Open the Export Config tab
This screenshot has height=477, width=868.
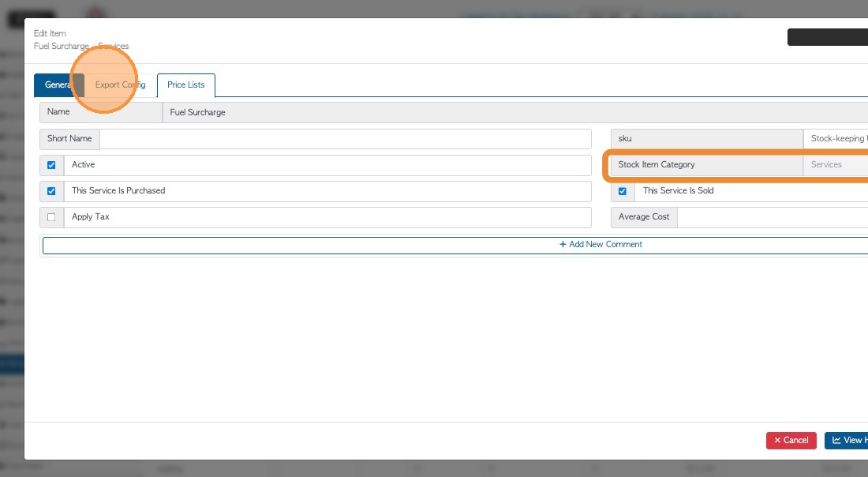click(120, 85)
